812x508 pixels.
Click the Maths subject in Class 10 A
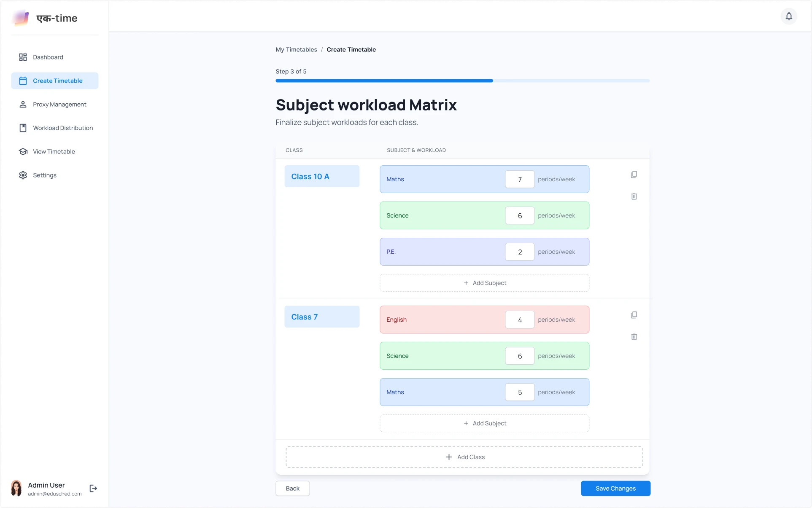(x=395, y=179)
